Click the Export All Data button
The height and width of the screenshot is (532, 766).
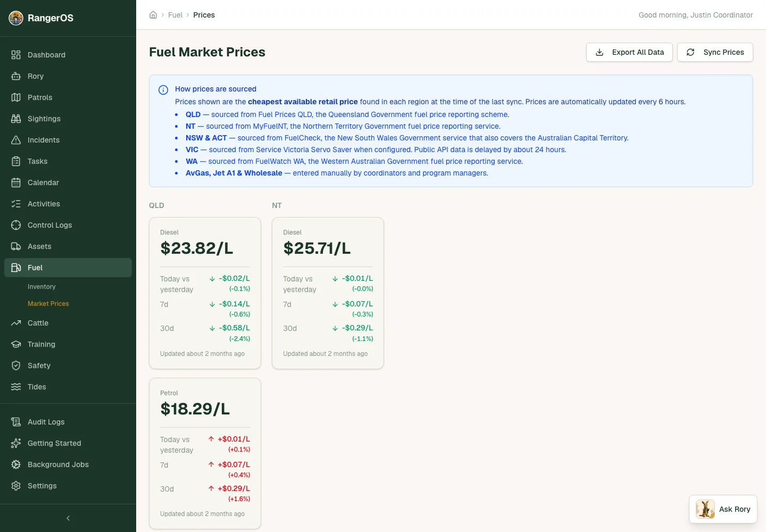(629, 52)
